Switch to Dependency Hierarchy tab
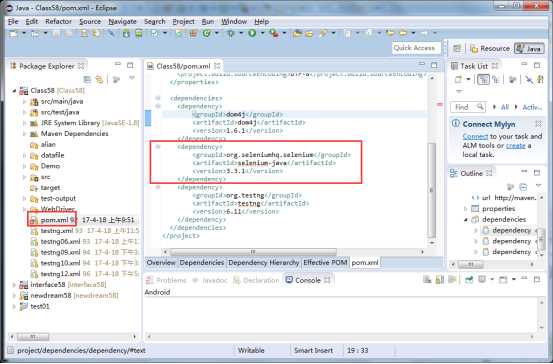The height and width of the screenshot is (364, 553). [x=263, y=263]
